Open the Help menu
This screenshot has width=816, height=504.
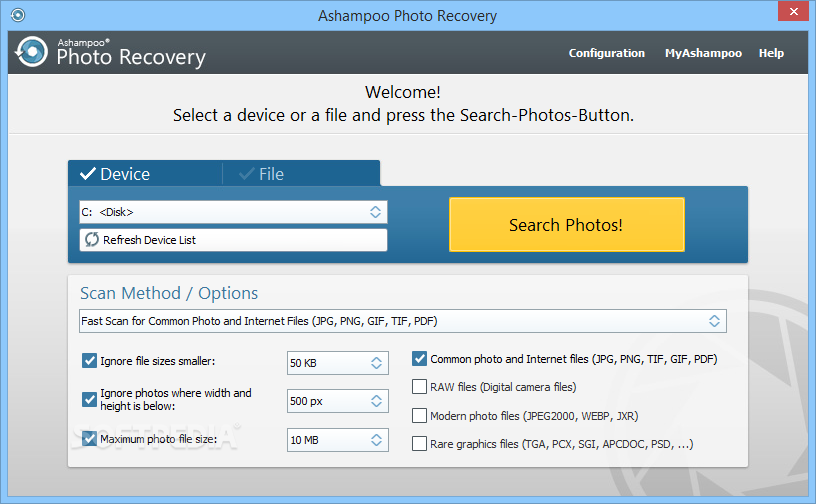coord(771,53)
